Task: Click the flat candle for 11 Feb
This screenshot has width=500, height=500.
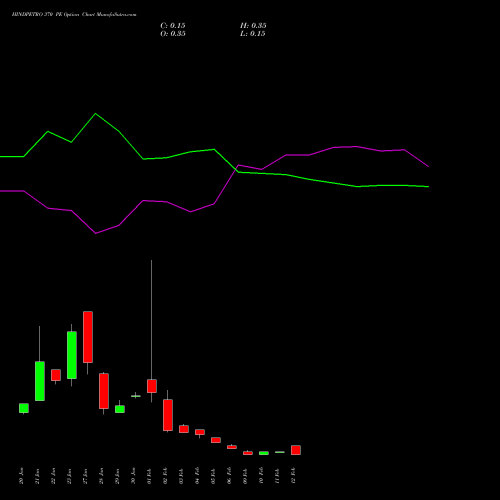Action: tap(280, 452)
